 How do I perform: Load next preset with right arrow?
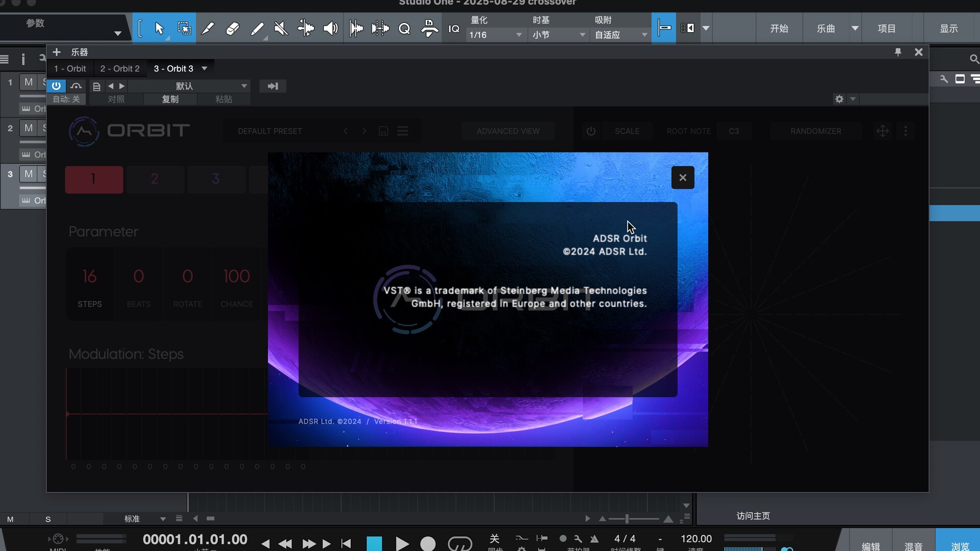(121, 86)
